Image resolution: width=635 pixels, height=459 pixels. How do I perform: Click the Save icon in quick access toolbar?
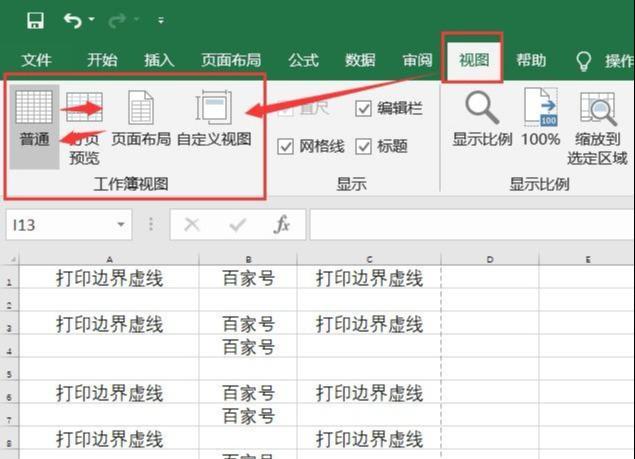click(x=35, y=20)
